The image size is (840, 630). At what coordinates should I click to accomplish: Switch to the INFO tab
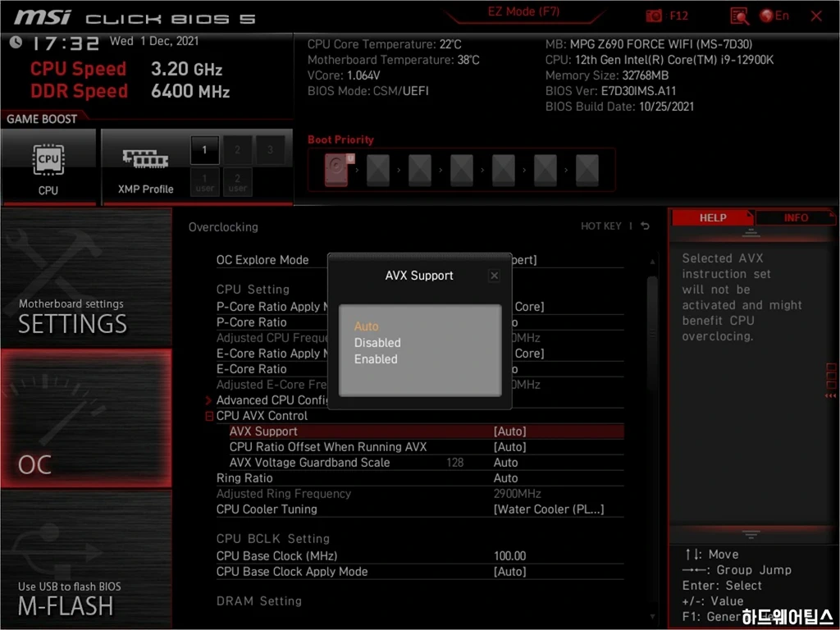796,217
